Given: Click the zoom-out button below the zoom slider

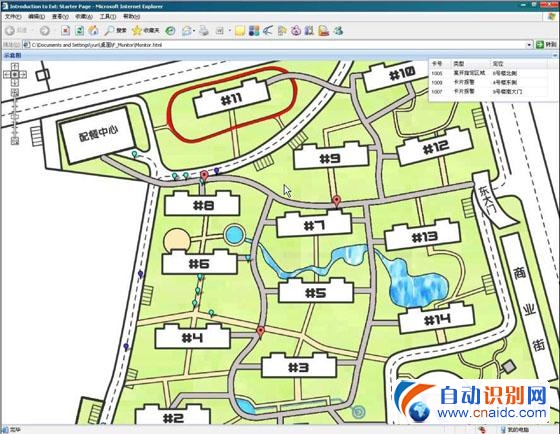Looking at the screenshot, I should [15, 141].
